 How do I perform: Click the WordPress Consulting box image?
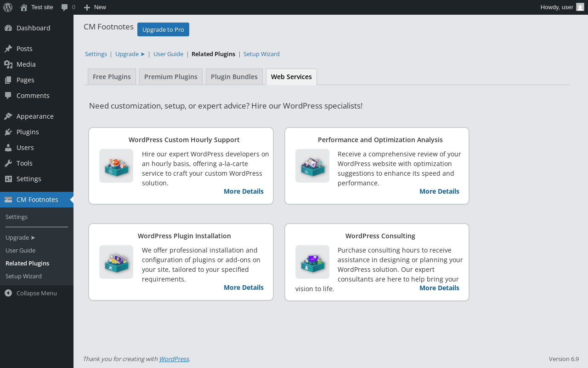coord(312,262)
